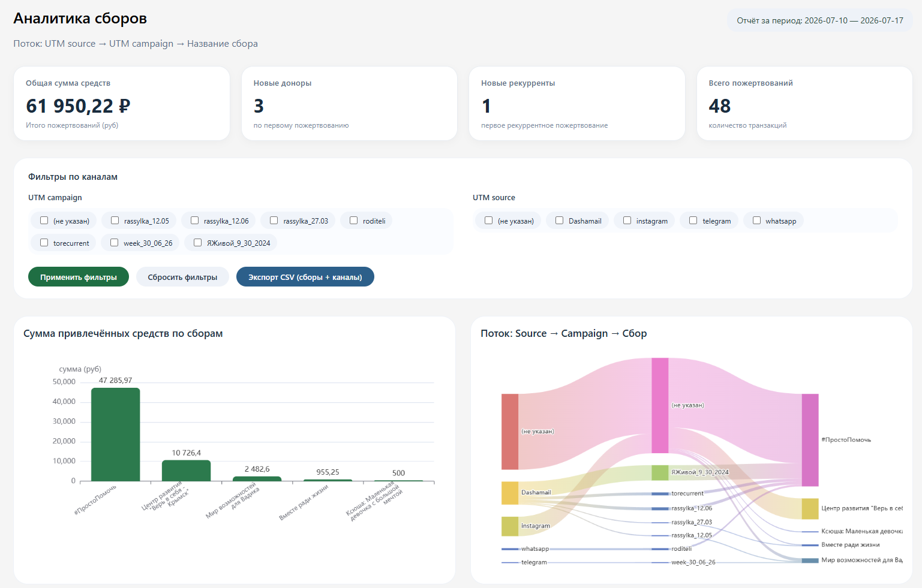Viewport: 922px width, 588px height.
Task: Click the Сбросить фильтры button
Action: (x=182, y=277)
